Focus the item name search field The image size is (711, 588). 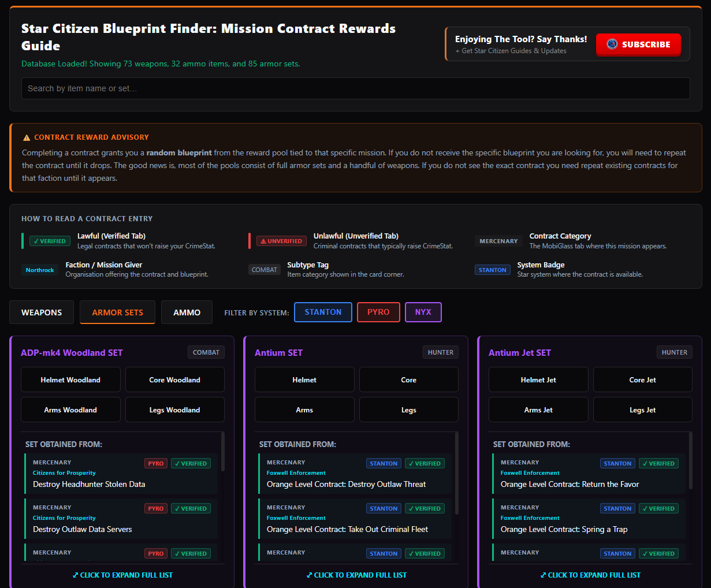[x=355, y=88]
